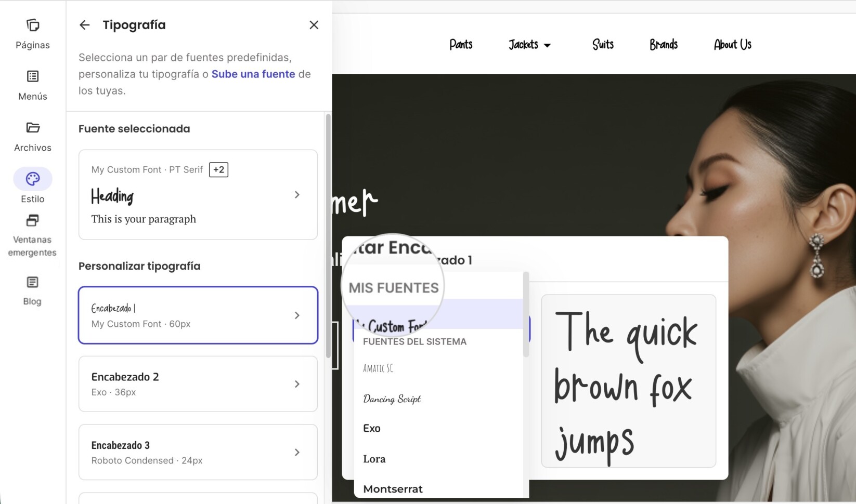Open Brands menu item
The width and height of the screenshot is (856, 504).
(664, 45)
